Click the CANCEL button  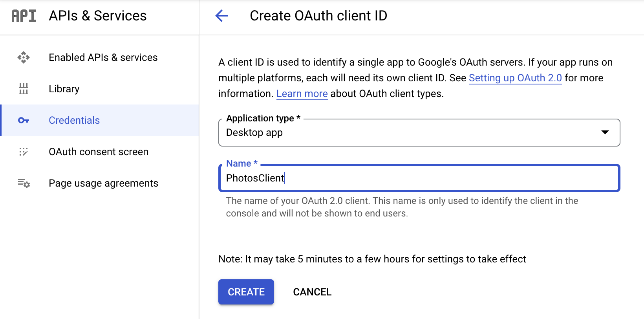(x=312, y=292)
